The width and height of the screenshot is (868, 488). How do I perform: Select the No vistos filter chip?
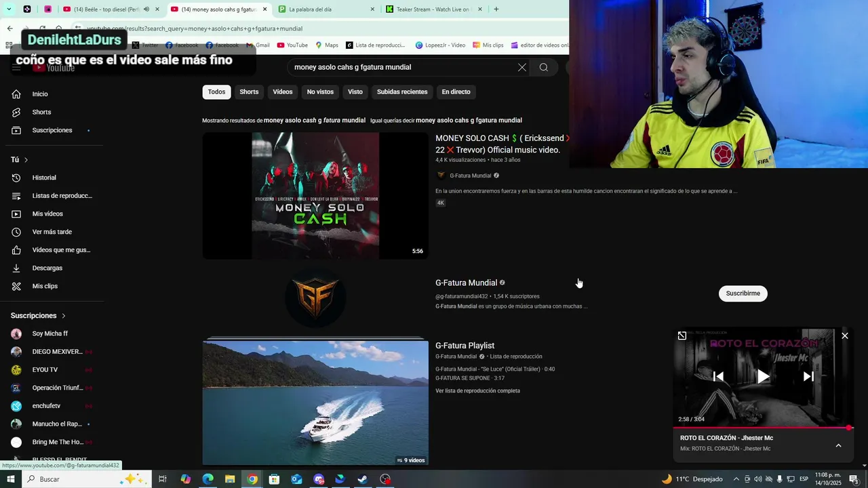pyautogui.click(x=320, y=91)
